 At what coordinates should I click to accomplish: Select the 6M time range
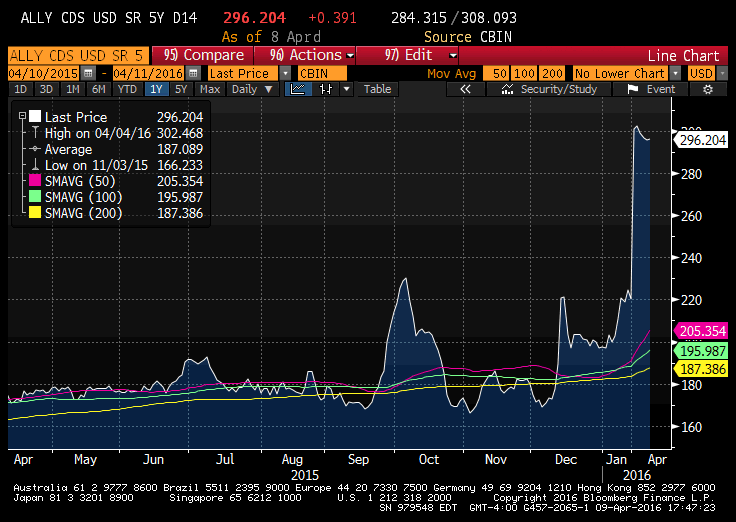point(99,89)
